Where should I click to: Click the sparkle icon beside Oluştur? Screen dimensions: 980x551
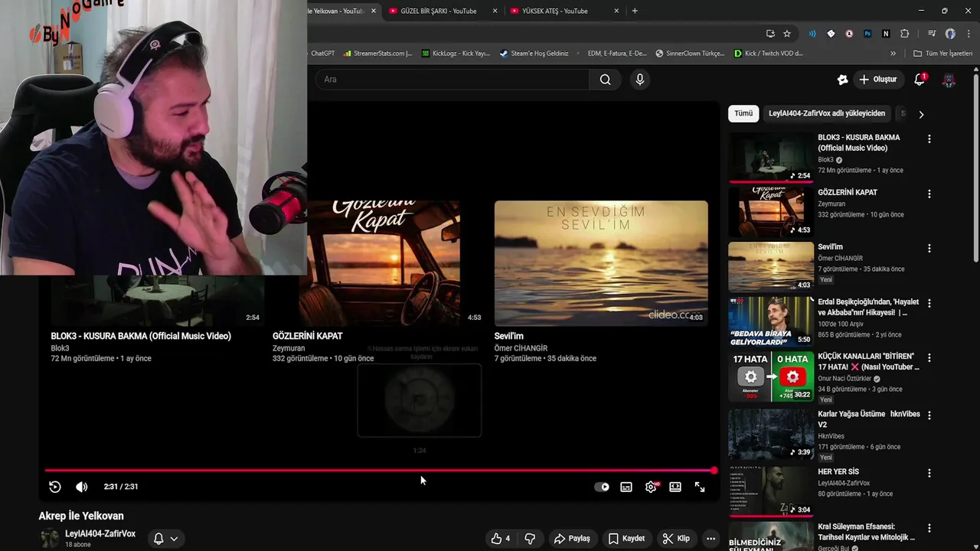843,80
